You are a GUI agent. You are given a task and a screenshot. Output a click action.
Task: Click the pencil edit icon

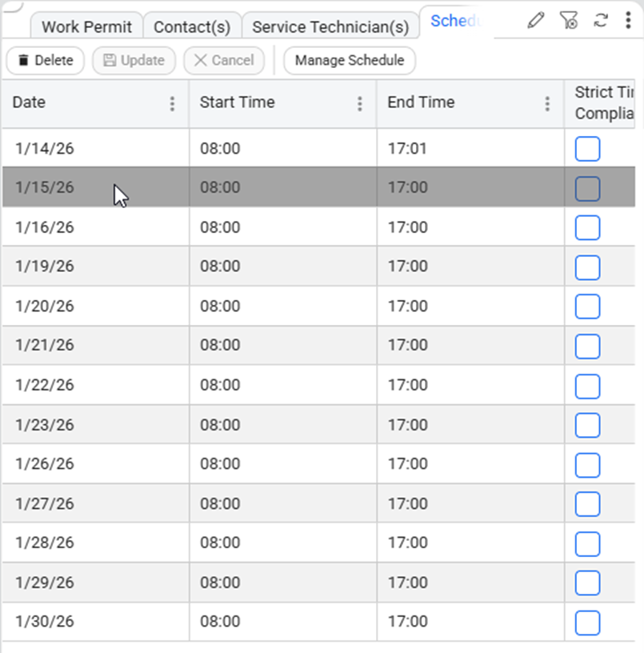click(x=536, y=21)
